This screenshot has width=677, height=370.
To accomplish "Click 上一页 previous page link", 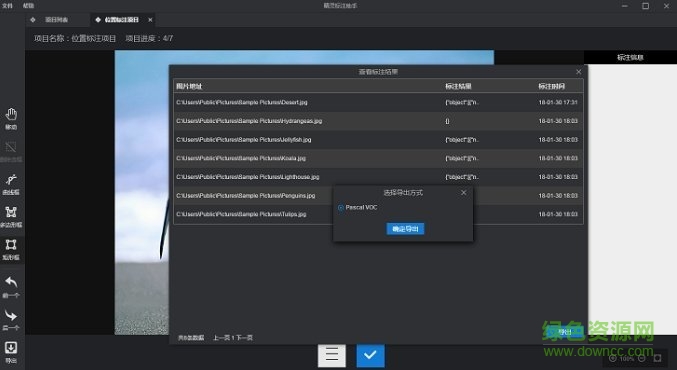I will 221,338.
